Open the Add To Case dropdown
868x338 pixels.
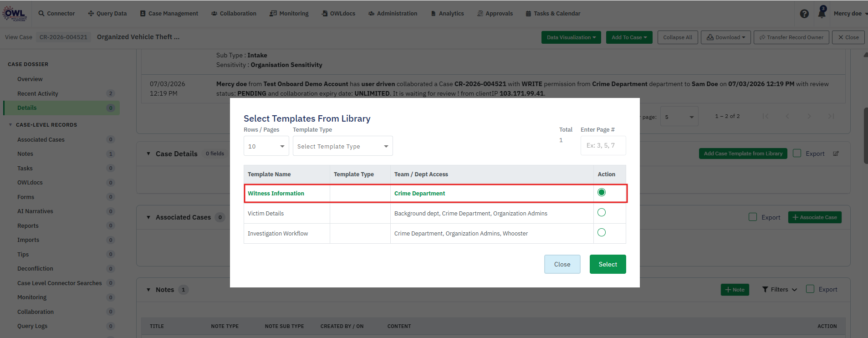click(629, 37)
